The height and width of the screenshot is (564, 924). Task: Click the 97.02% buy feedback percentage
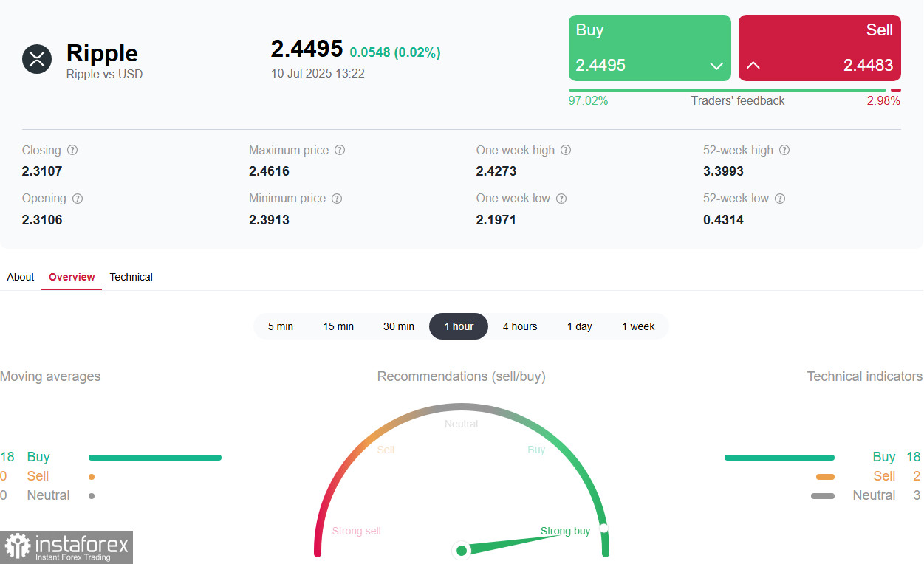tap(588, 101)
